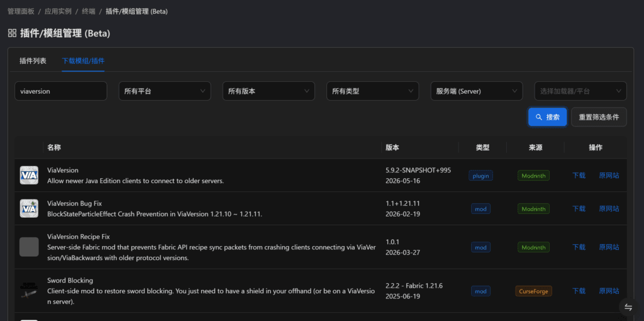Click the ViaVersion Bug Fix logo thumbnail
Image resolution: width=644 pixels, height=321 pixels.
[x=29, y=208]
